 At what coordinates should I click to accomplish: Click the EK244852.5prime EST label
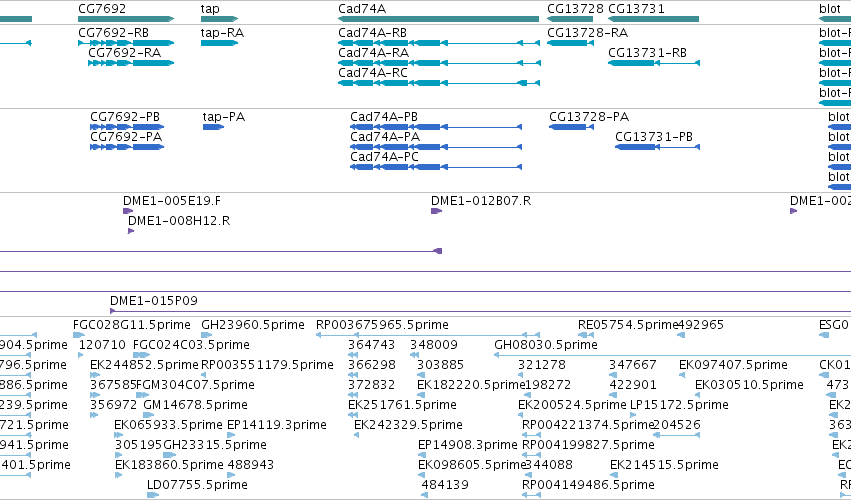144,365
